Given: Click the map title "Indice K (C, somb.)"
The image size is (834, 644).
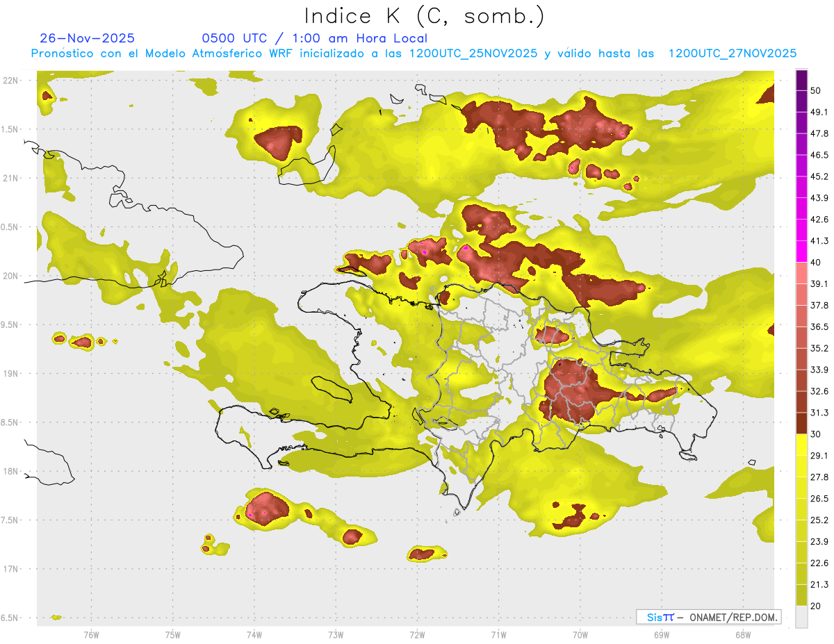Looking at the screenshot, I should 425,17.
